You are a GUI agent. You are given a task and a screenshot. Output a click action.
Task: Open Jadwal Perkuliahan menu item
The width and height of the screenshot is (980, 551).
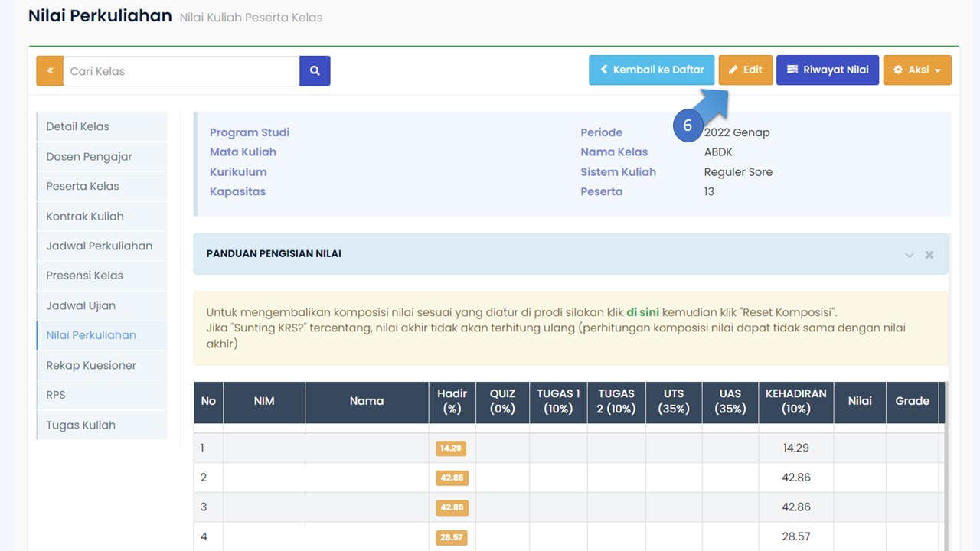tap(102, 246)
